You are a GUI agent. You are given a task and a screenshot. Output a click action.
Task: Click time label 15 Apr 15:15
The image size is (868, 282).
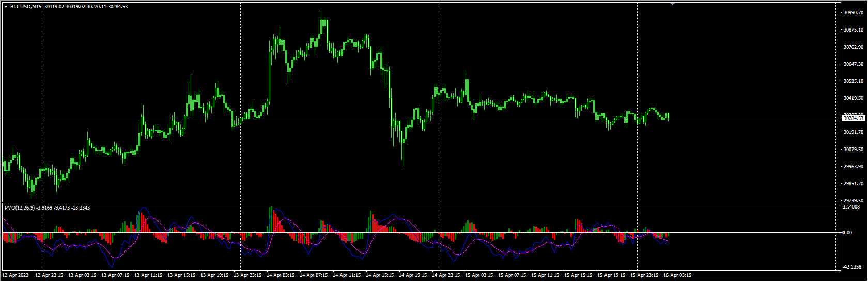578,275
